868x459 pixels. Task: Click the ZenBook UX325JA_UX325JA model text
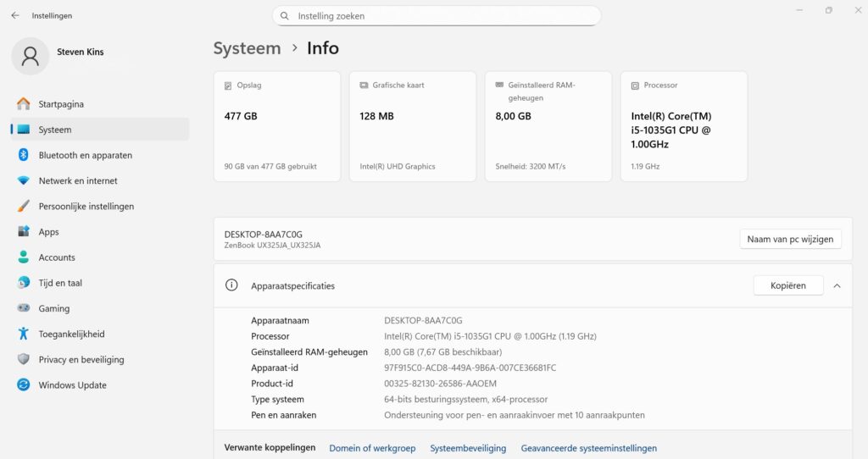(x=272, y=245)
